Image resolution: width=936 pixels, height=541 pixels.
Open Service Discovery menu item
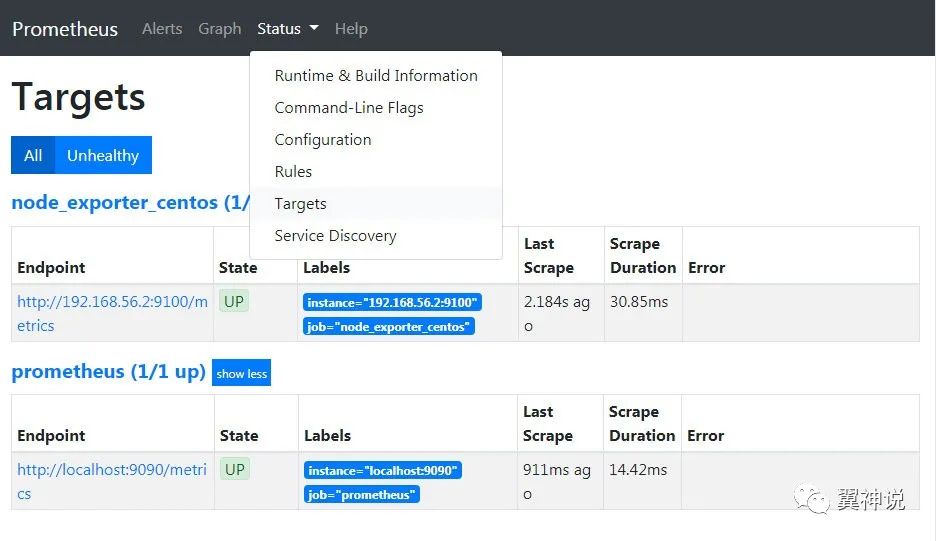(335, 236)
